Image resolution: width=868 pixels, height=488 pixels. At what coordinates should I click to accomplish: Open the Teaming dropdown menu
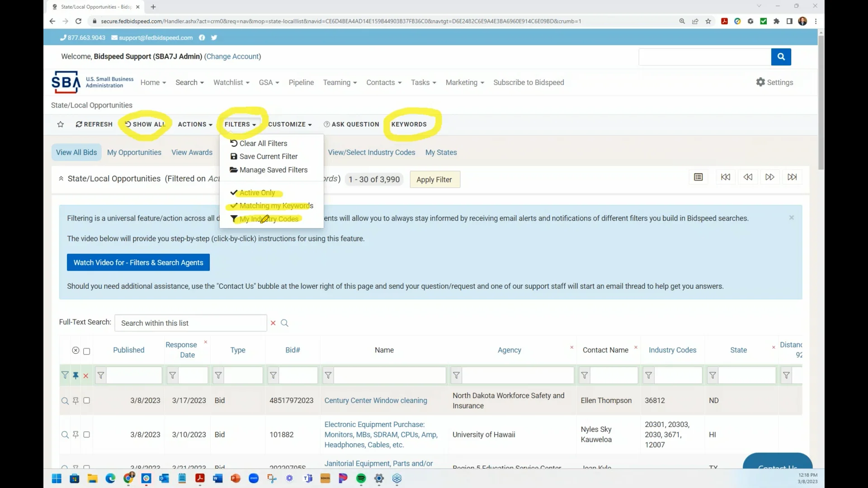[340, 82]
